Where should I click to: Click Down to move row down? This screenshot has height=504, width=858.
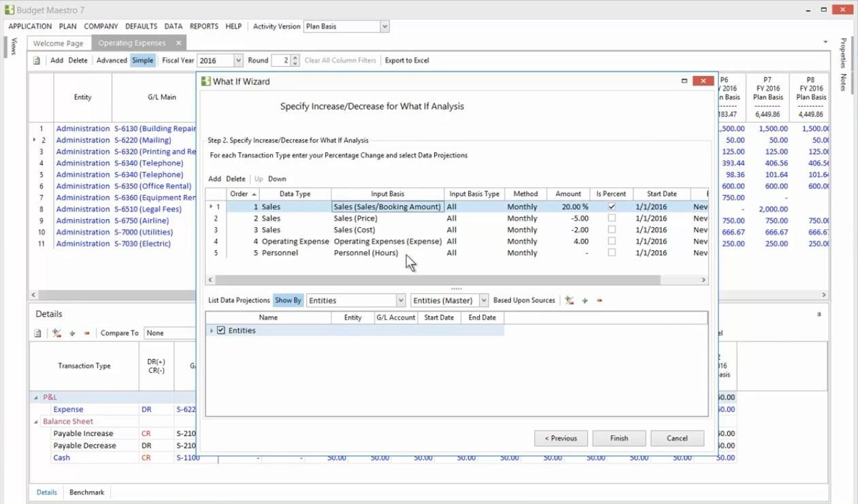[277, 179]
